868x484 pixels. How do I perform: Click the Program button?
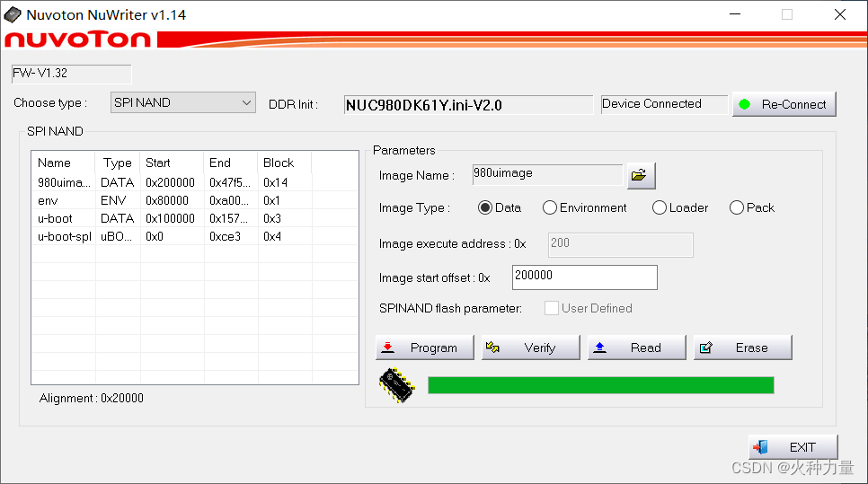425,348
